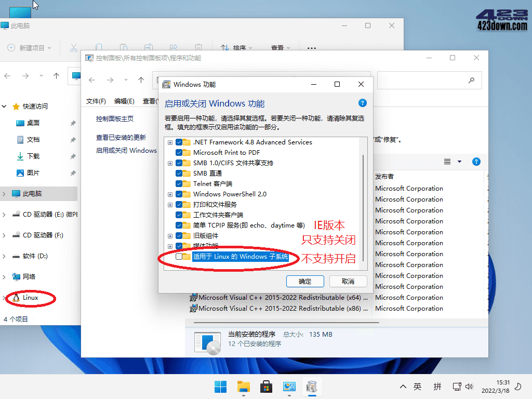Open more options ellipsis in This PC toolbar
The height and width of the screenshot is (399, 532).
pos(312,48)
